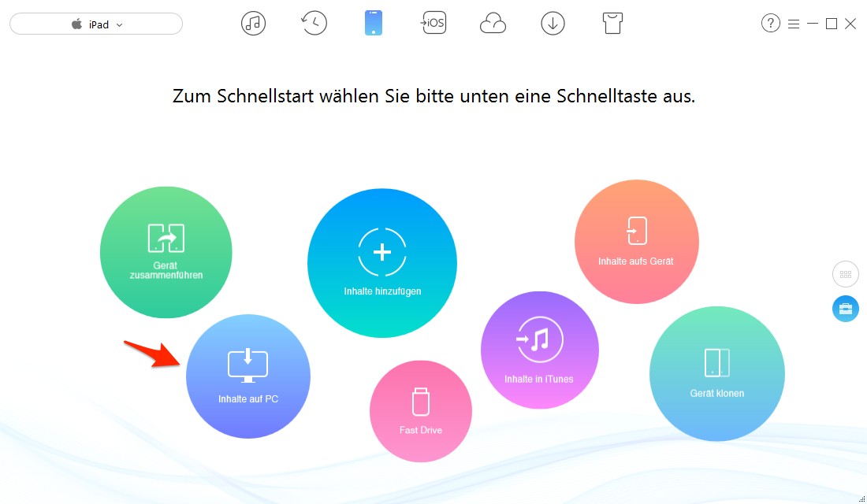Open the iTunes backup history icon
Image resolution: width=867 pixels, height=504 pixels.
(x=314, y=23)
